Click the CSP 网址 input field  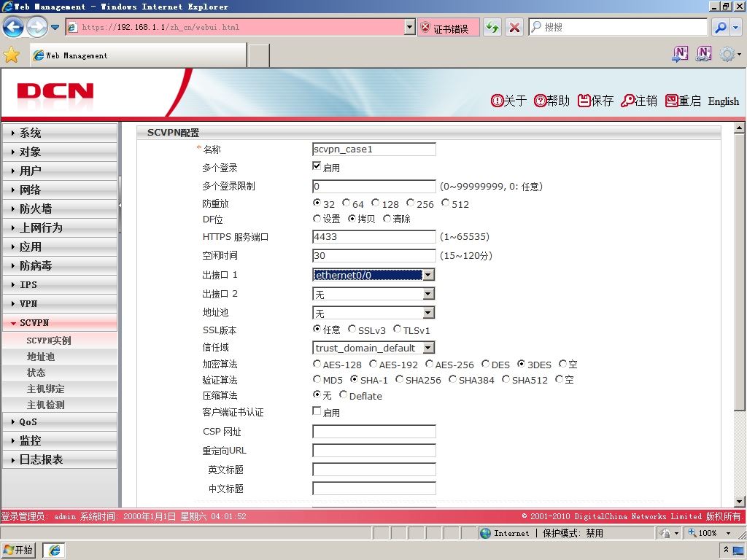(374, 432)
